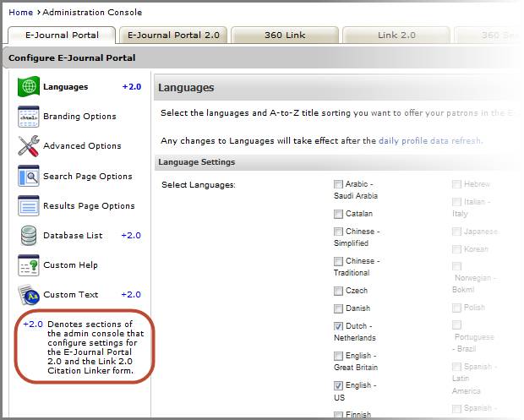Click the Custom Text document icon
Screen dimensions: 524x420
[29, 295]
